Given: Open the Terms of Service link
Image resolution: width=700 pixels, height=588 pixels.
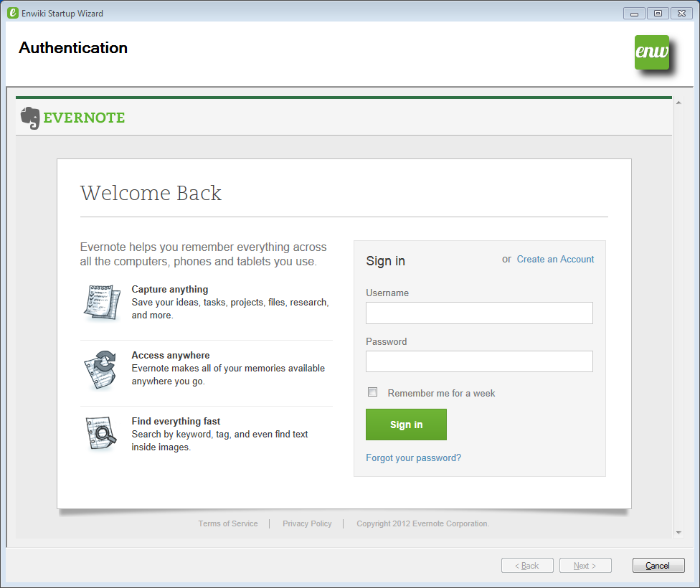Looking at the screenshot, I should pos(228,523).
